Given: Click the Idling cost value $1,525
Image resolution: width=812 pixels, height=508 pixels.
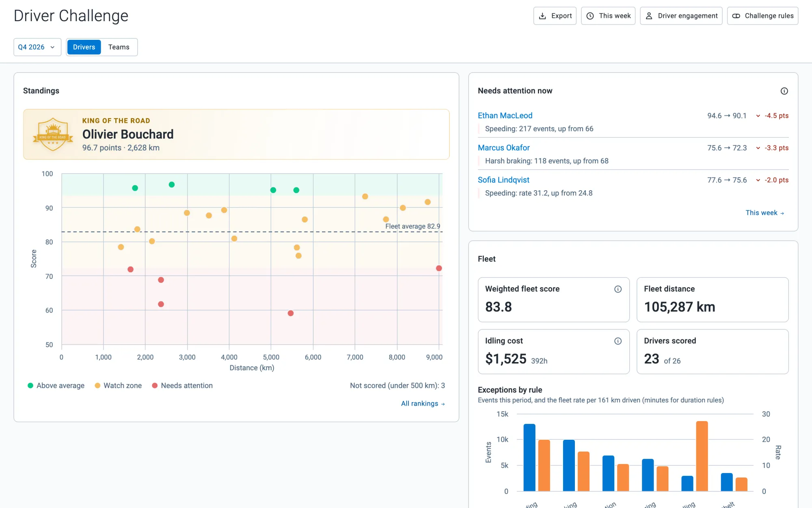Looking at the screenshot, I should click(506, 359).
